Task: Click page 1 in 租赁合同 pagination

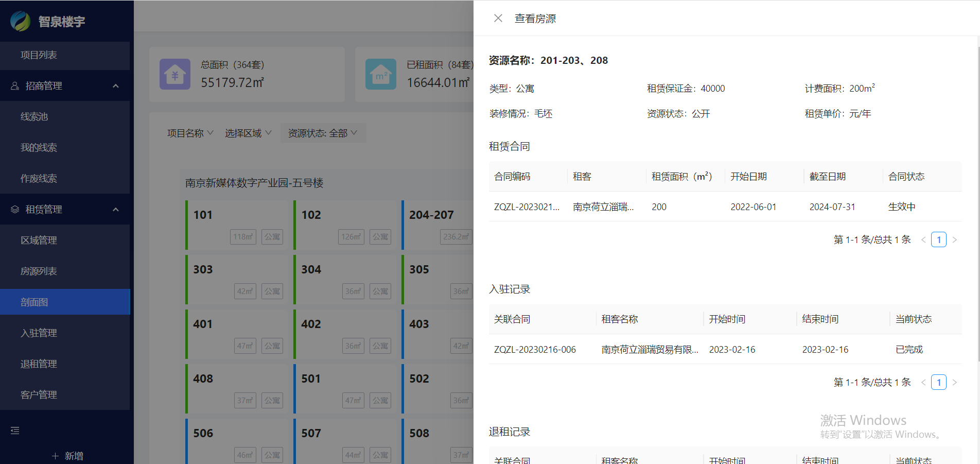Action: pos(939,239)
